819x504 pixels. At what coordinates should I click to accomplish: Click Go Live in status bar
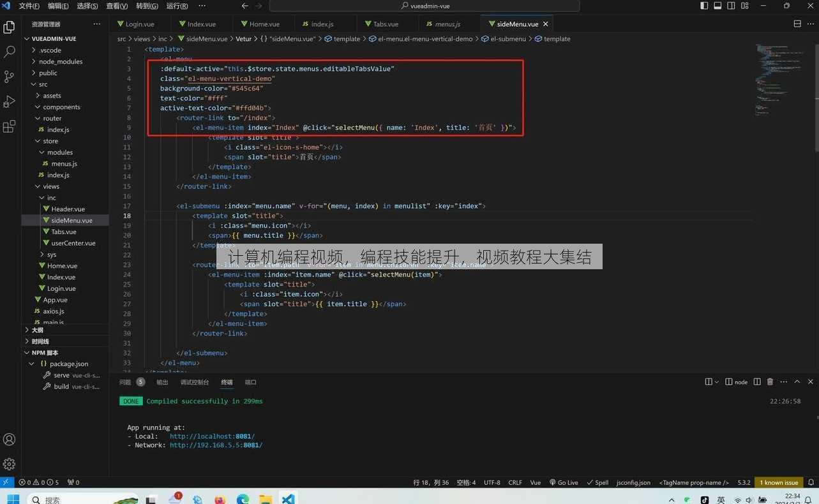pos(563,482)
